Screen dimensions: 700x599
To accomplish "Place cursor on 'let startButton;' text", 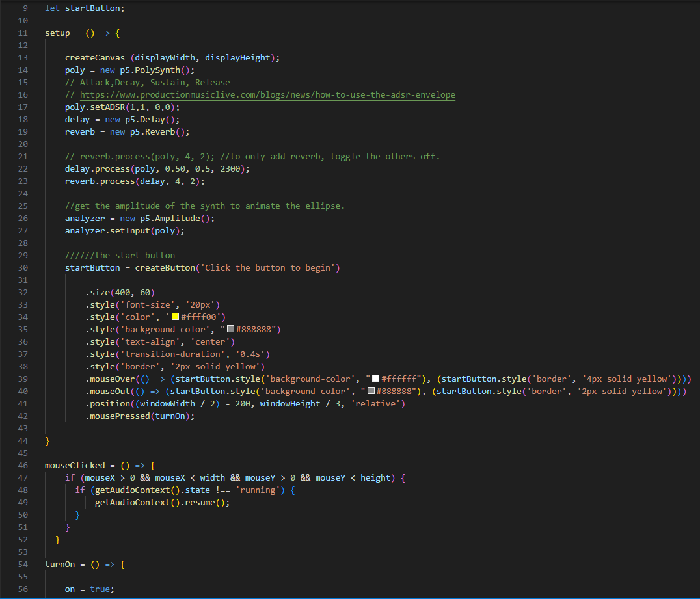I will pos(85,8).
